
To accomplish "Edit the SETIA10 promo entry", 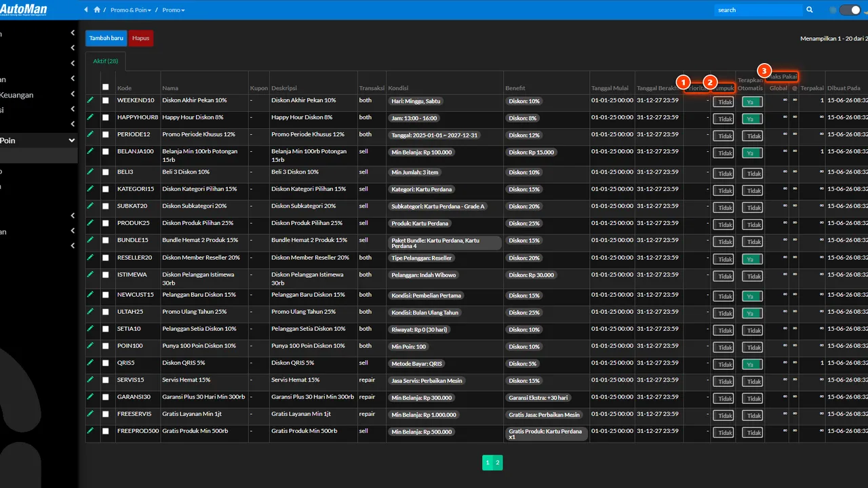I will click(x=90, y=328).
